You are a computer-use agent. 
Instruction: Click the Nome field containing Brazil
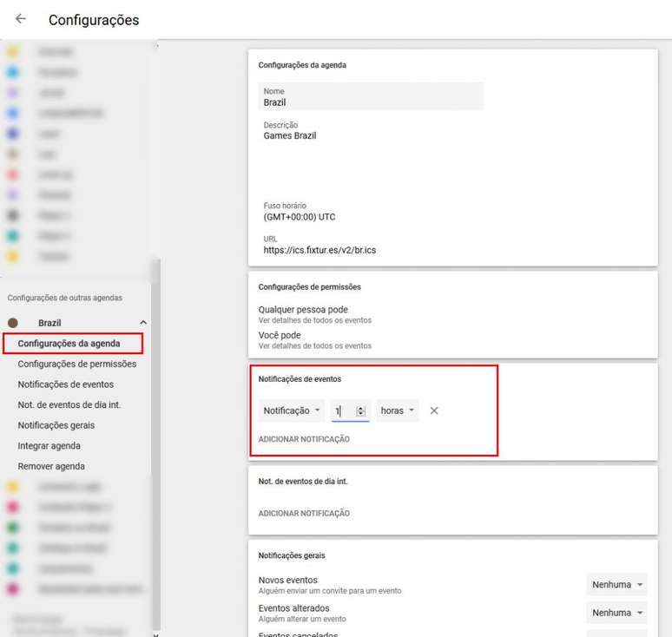[x=371, y=97]
